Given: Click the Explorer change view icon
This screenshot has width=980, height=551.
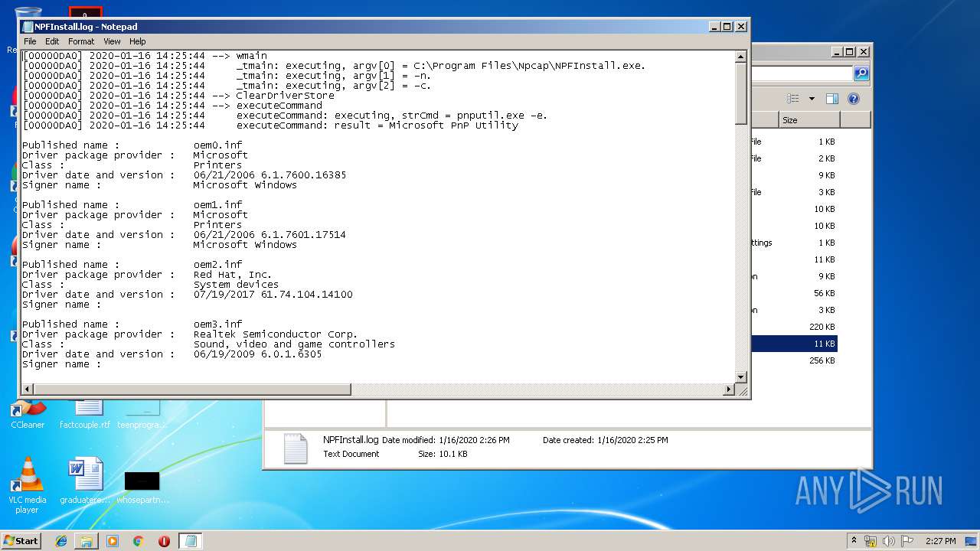Looking at the screenshot, I should click(793, 99).
